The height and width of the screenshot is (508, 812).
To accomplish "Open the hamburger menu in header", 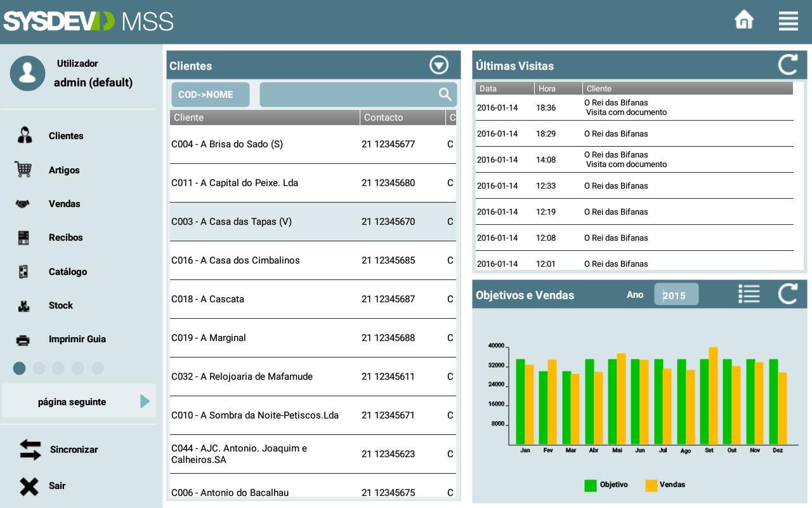I will (789, 21).
